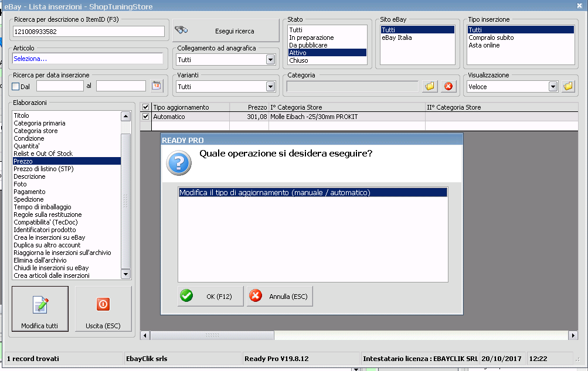This screenshot has height=371, width=588.
Task: Click the Modifica tutti button
Action: point(40,309)
